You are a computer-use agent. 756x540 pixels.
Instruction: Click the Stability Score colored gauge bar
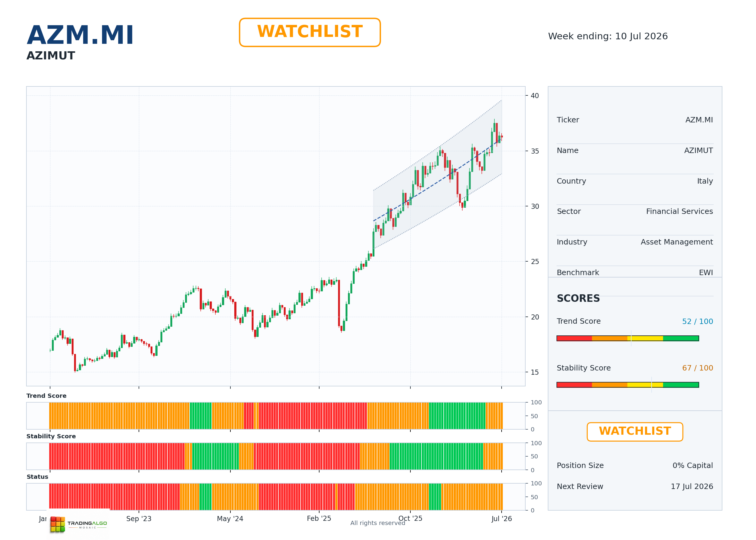pyautogui.click(x=628, y=385)
